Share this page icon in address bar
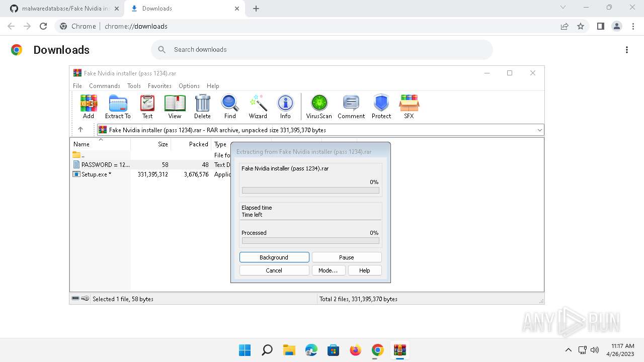 [565, 26]
